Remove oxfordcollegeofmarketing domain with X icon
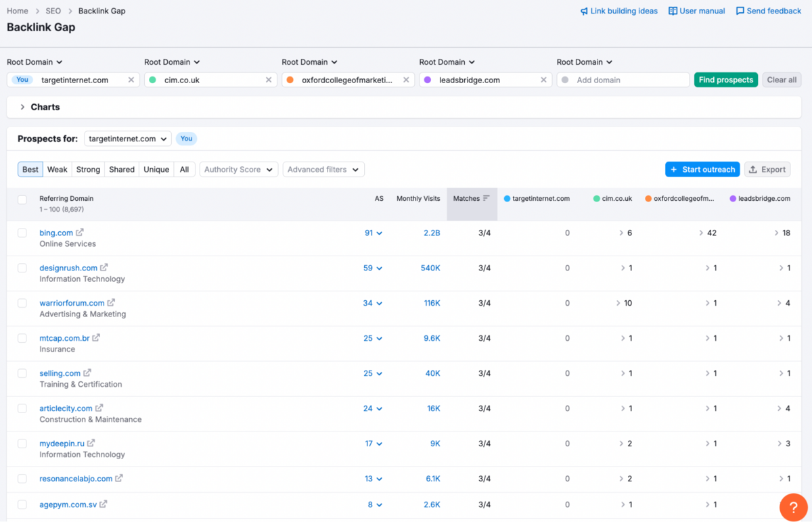This screenshot has height=522, width=812. pyautogui.click(x=406, y=80)
